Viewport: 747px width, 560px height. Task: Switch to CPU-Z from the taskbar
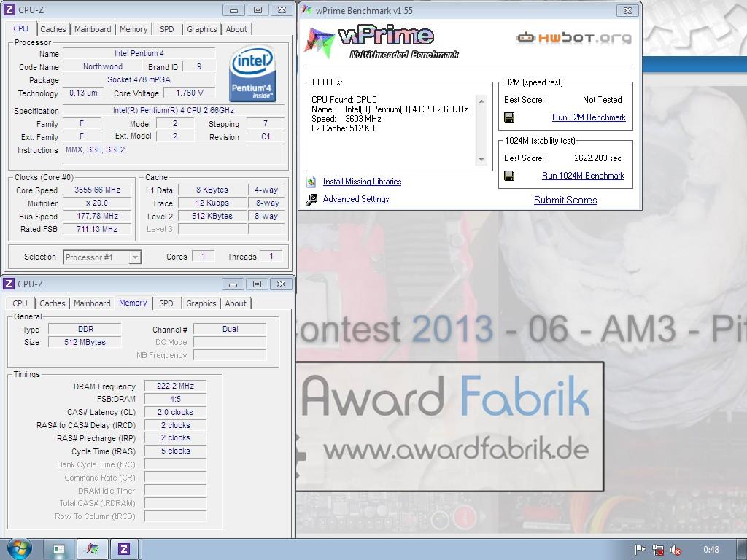(125, 550)
